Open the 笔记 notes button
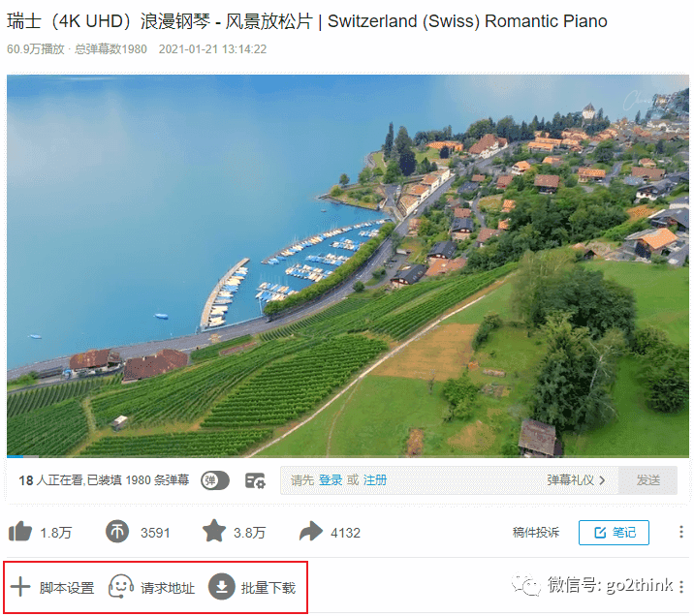 [x=614, y=533]
